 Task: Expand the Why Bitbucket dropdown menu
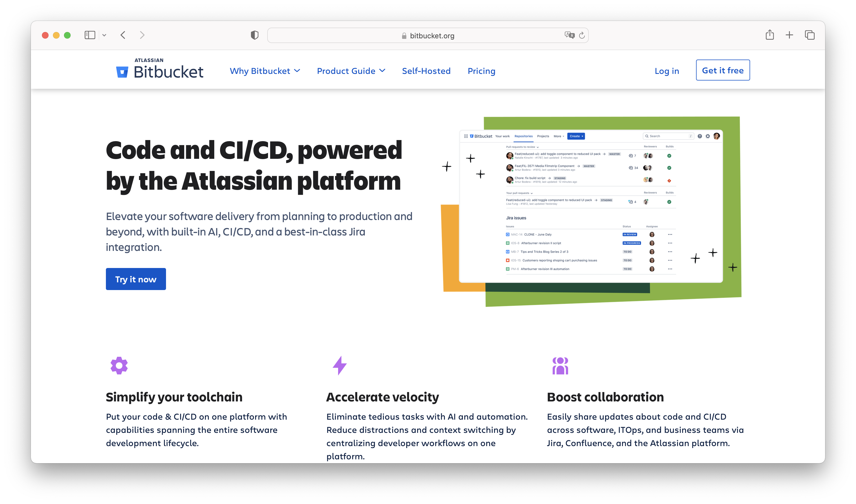tap(265, 71)
